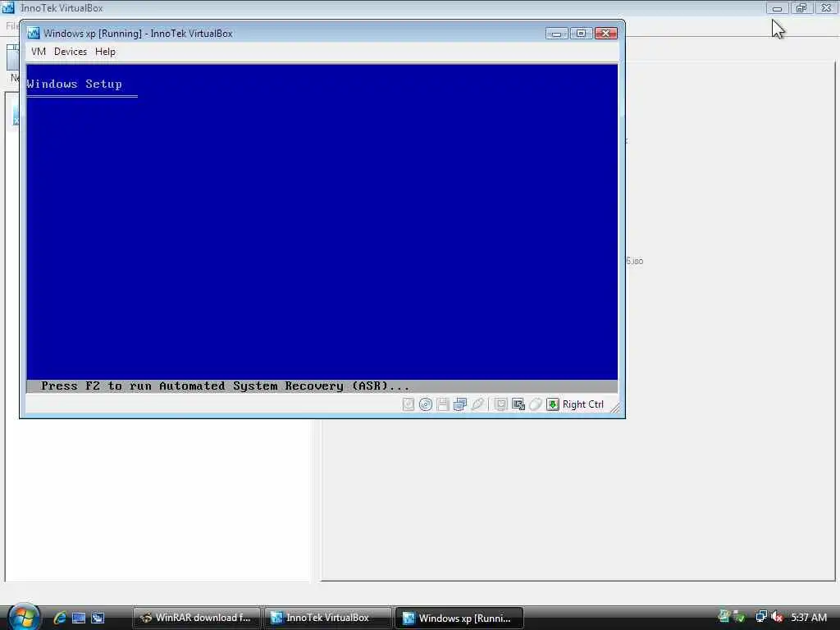The image size is (840, 630).
Task: Click the auto-resize guest display icon
Action: point(518,404)
